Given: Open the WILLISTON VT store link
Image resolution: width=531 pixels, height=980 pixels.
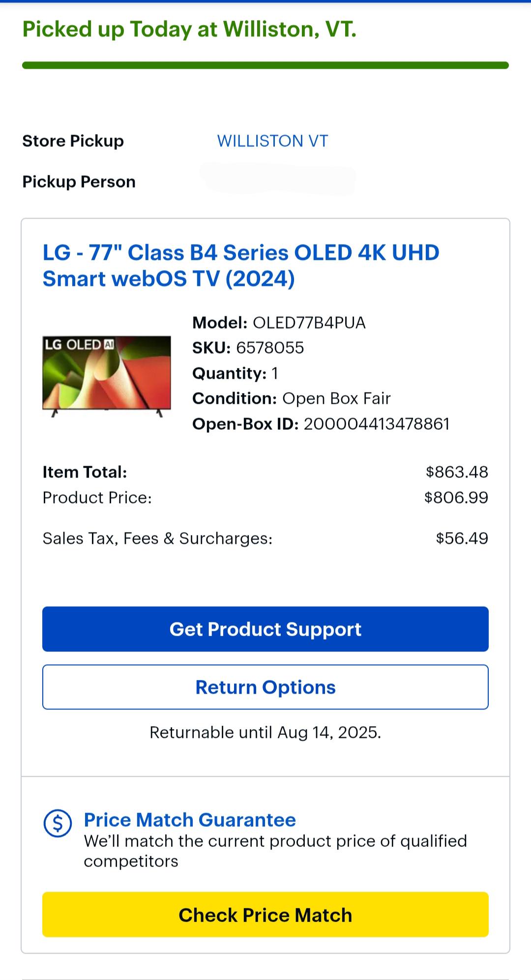Looking at the screenshot, I should pos(272,141).
